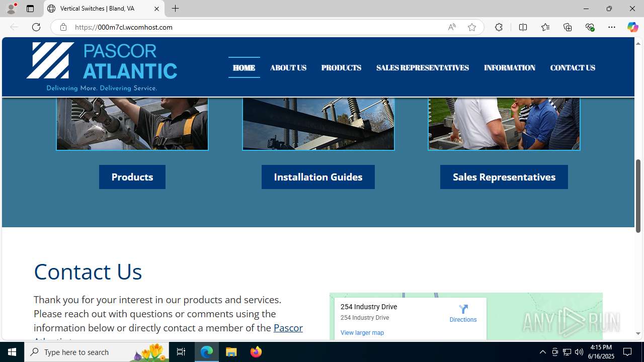Add this page to favorites star
This screenshot has height=362, width=644.
click(472, 27)
